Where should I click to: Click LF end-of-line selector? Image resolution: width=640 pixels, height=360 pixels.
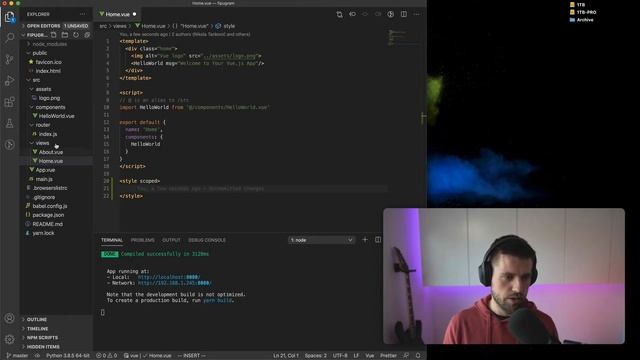tap(356, 356)
